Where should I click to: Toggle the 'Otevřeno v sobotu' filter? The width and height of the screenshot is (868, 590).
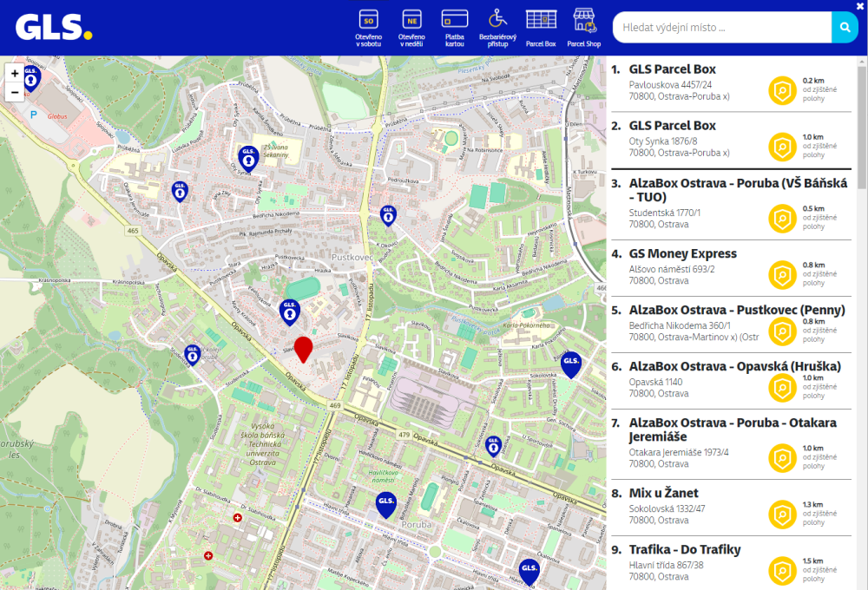pyautogui.click(x=369, y=28)
